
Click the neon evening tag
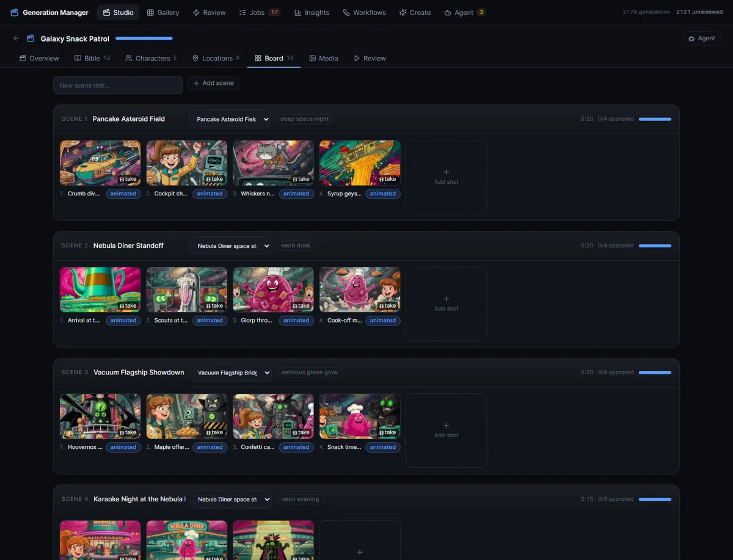pyautogui.click(x=300, y=499)
